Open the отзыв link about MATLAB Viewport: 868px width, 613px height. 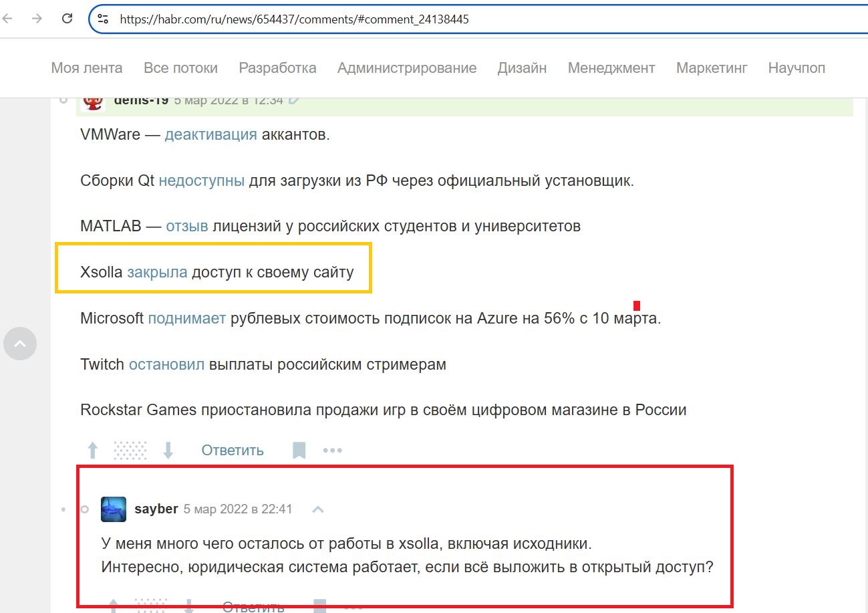(x=187, y=226)
